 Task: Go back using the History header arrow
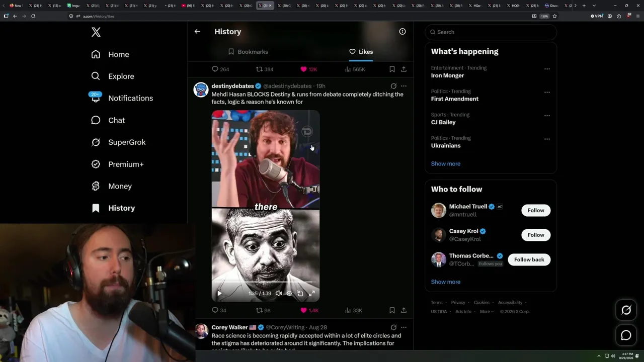[x=197, y=32]
